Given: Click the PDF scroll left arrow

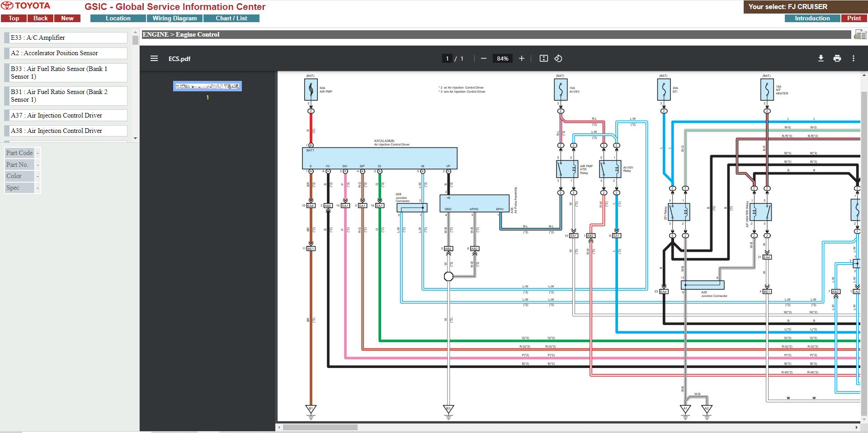Looking at the screenshot, I should click(x=279, y=427).
